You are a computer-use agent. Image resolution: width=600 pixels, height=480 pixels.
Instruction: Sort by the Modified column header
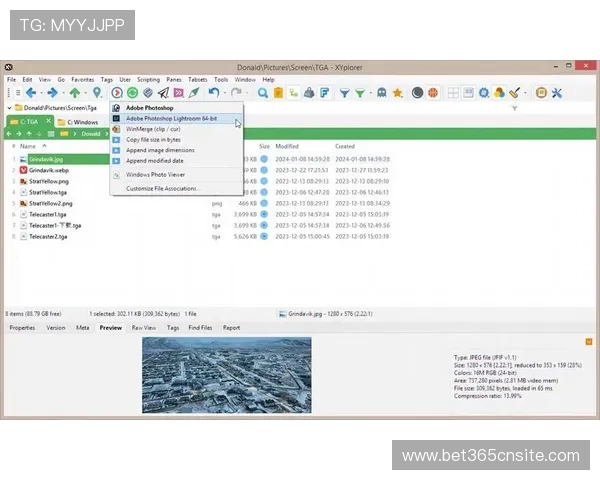pyautogui.click(x=287, y=146)
